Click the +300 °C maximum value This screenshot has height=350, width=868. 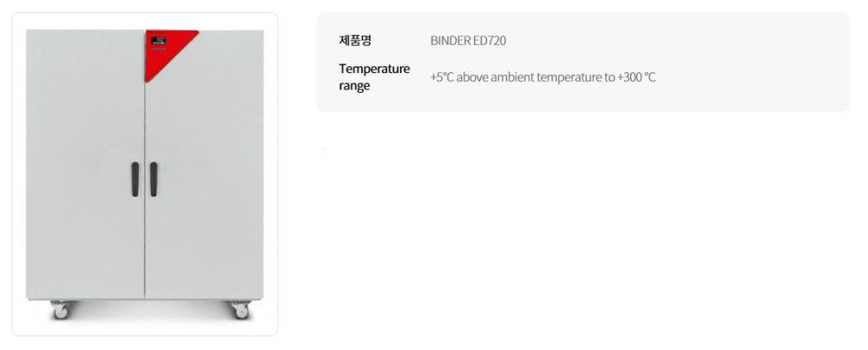tap(636, 77)
